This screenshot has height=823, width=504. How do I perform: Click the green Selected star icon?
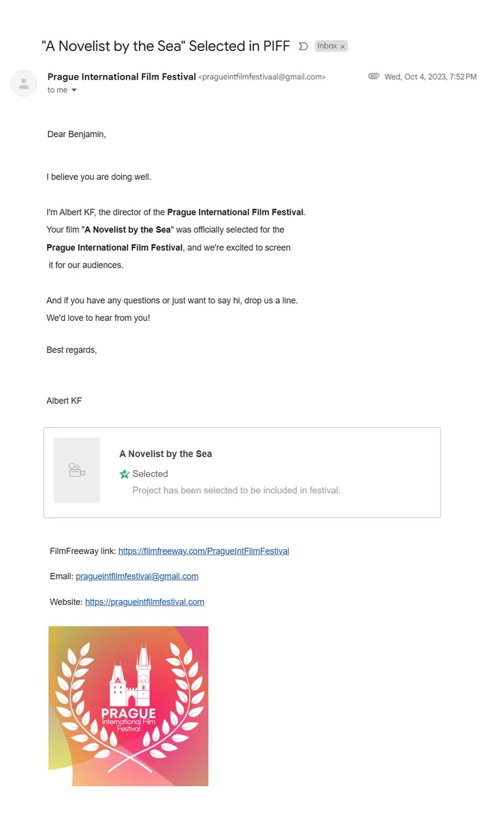pyautogui.click(x=125, y=474)
